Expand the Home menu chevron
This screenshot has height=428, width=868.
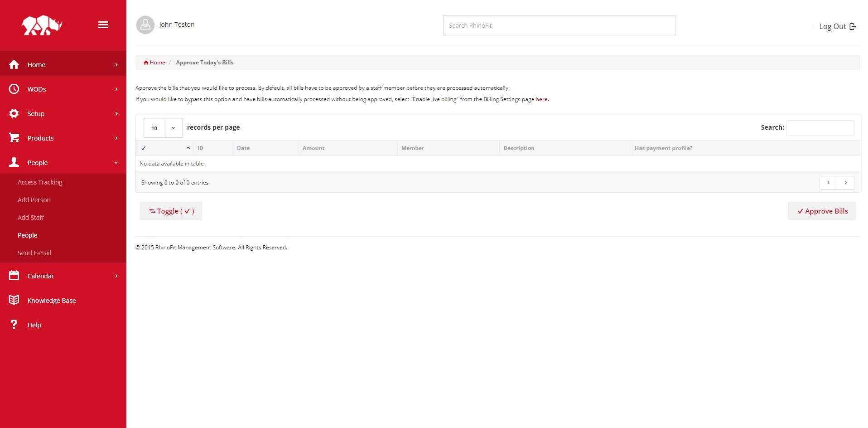click(x=116, y=65)
